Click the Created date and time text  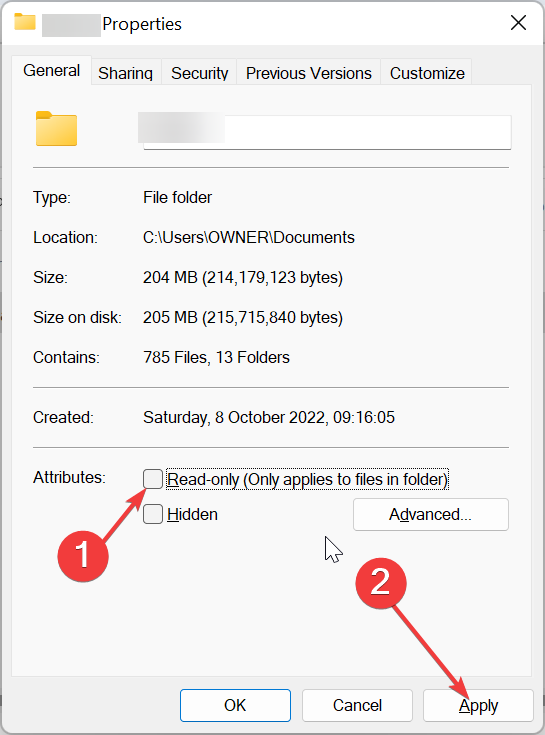coord(269,417)
